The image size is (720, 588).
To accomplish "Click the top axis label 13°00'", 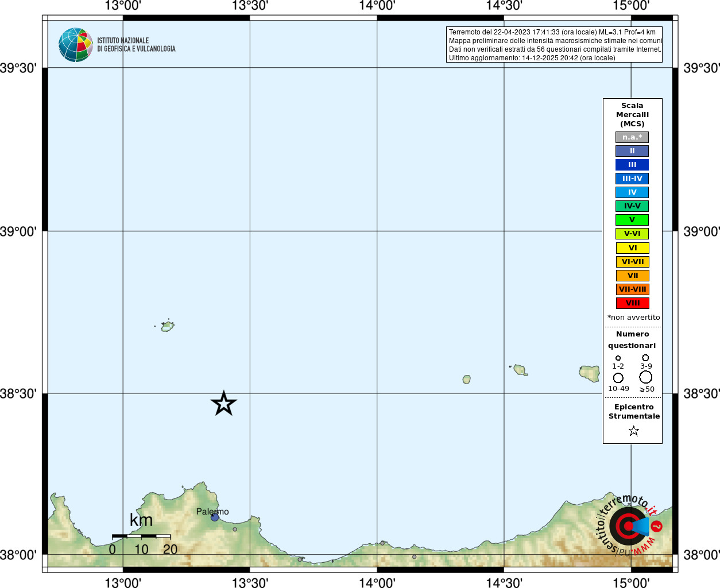I will (x=123, y=6).
